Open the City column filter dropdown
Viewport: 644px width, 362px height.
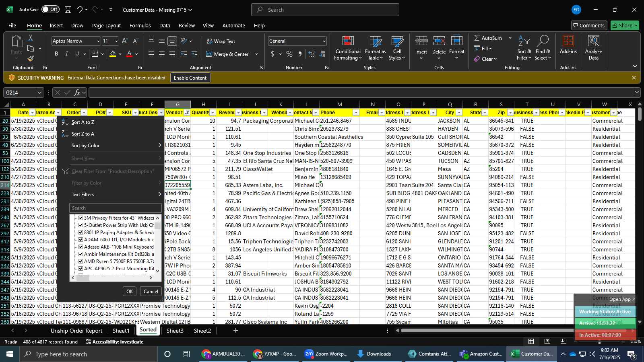(459, 113)
